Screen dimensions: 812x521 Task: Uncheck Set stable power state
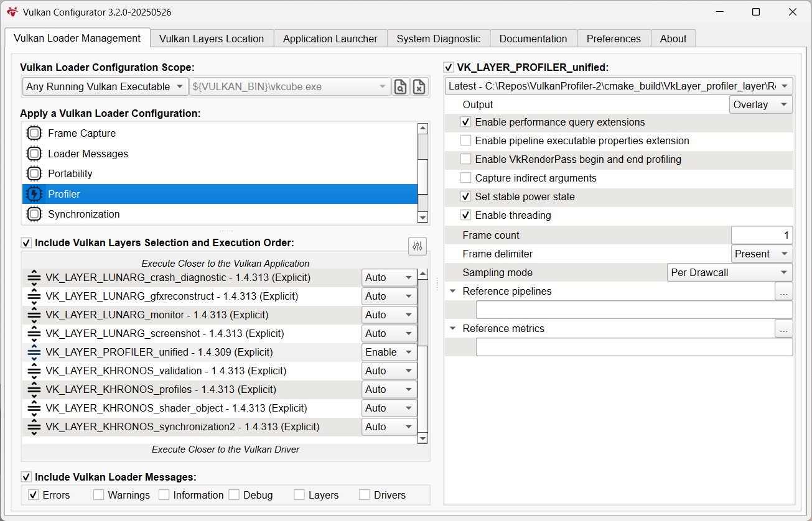tap(465, 196)
